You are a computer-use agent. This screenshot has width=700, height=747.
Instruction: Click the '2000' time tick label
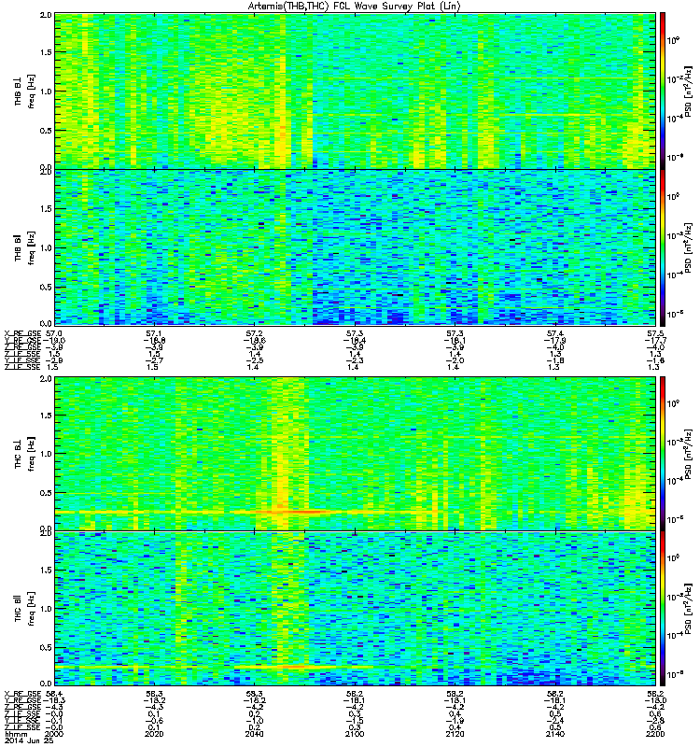tap(55, 734)
